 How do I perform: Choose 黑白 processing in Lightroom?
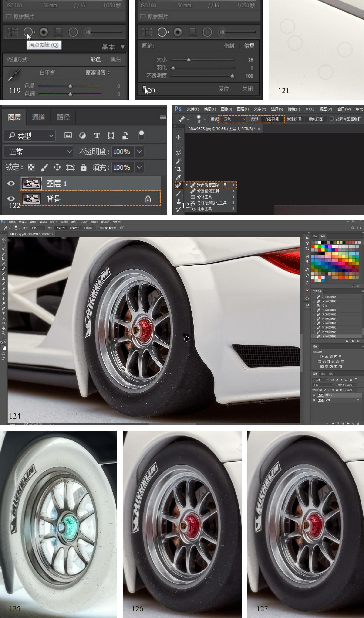[x=115, y=60]
